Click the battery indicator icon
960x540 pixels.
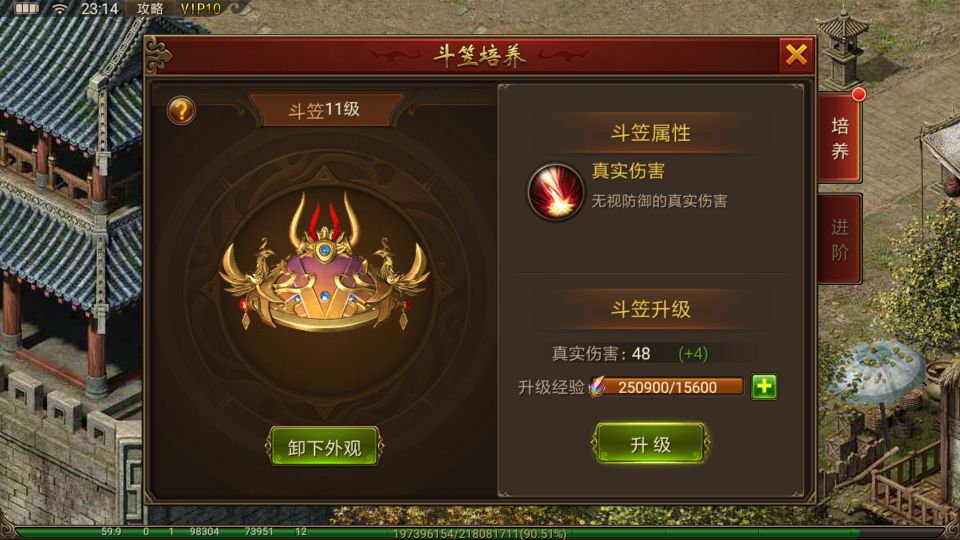(27, 8)
